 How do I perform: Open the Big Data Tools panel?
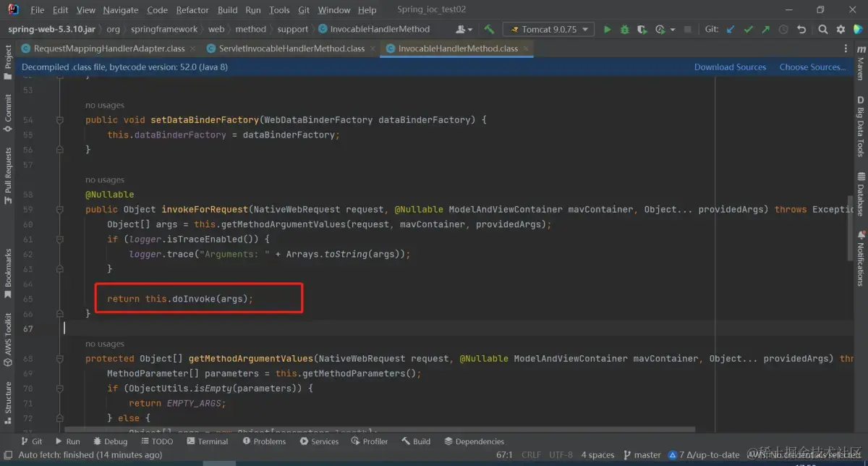pos(861,127)
